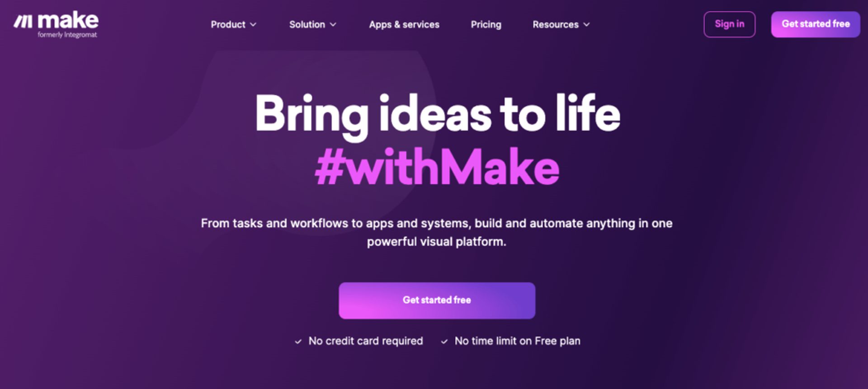Go to Apps & services page
This screenshot has height=389, width=868.
coord(404,24)
